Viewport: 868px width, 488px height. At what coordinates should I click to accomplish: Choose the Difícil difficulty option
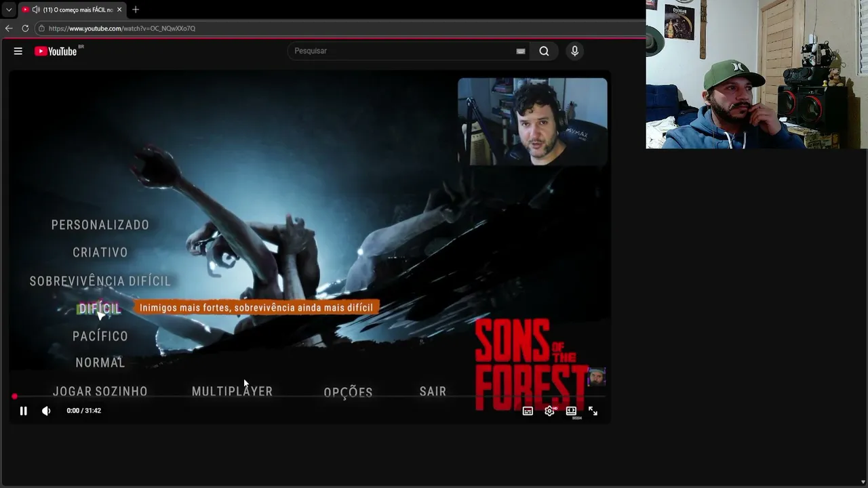point(99,308)
